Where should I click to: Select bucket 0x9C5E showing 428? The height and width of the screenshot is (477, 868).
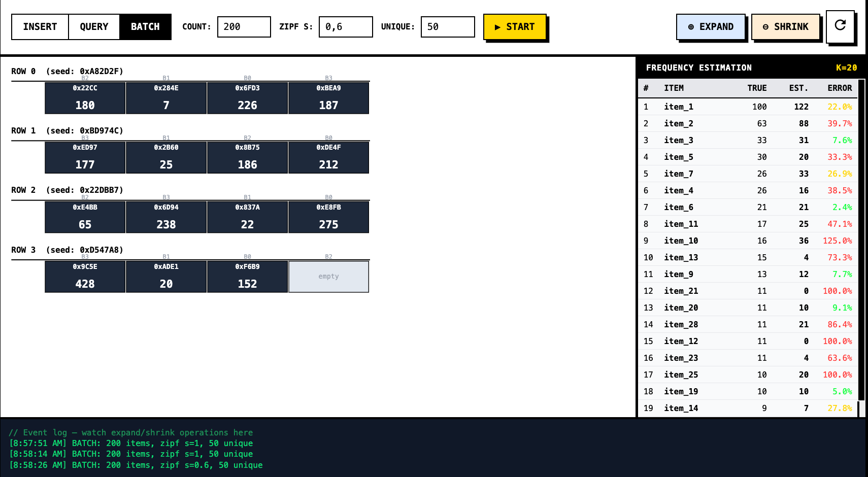click(x=85, y=277)
